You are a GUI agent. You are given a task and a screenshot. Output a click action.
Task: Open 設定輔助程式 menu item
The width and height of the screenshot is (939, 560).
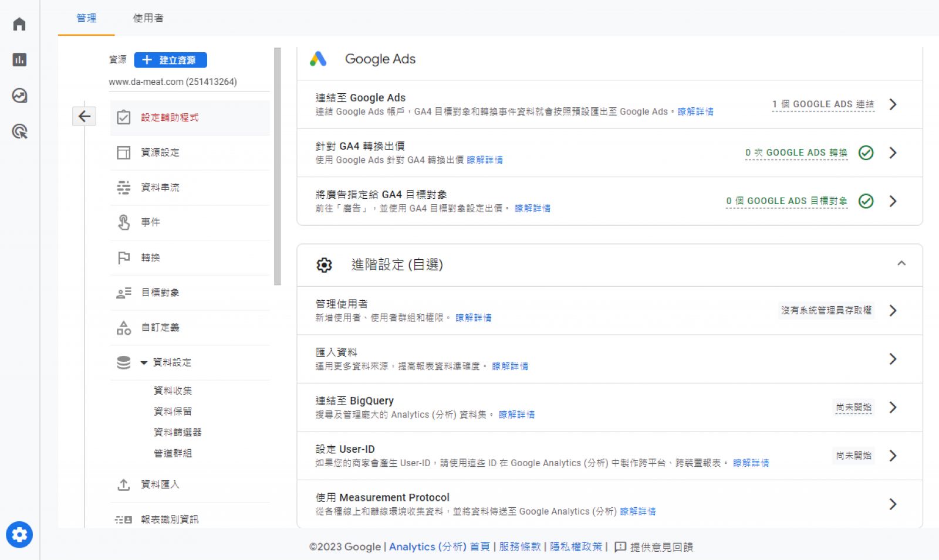click(x=190, y=117)
